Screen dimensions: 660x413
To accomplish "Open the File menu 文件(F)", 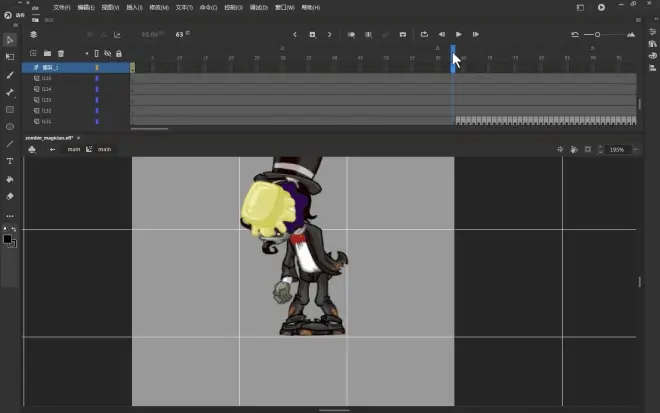I will point(62,8).
